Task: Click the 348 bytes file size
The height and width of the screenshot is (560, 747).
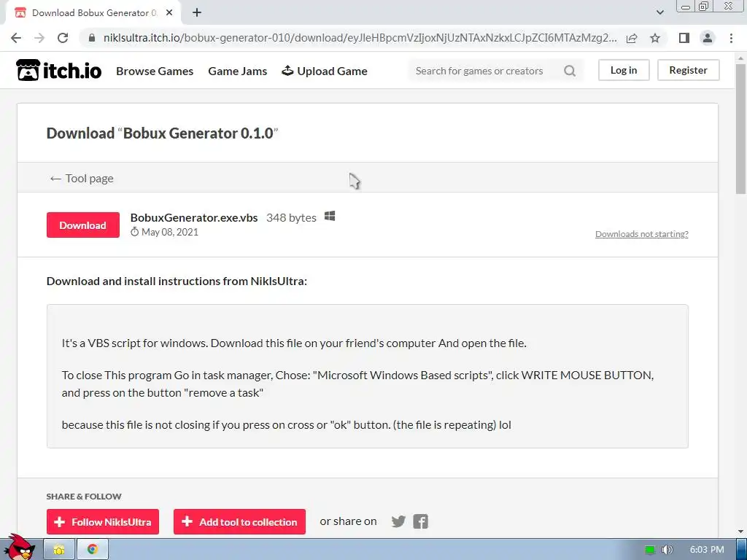Action: tap(291, 217)
